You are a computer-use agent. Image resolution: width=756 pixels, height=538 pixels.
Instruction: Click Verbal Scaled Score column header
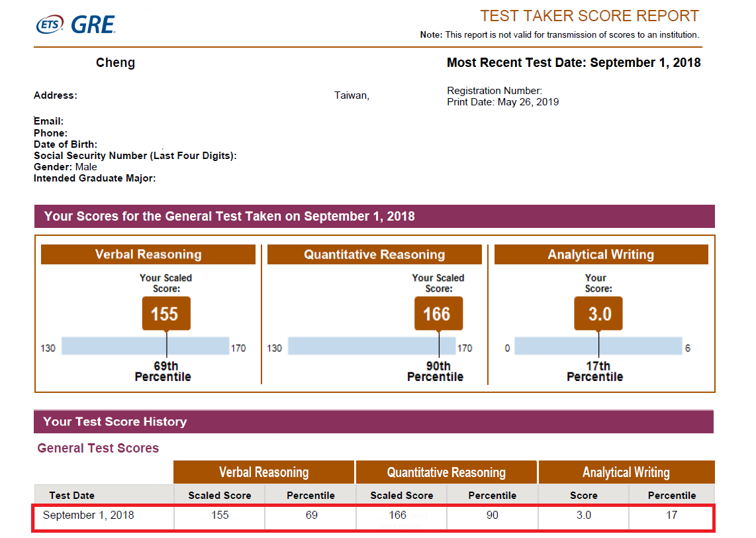pos(219,496)
